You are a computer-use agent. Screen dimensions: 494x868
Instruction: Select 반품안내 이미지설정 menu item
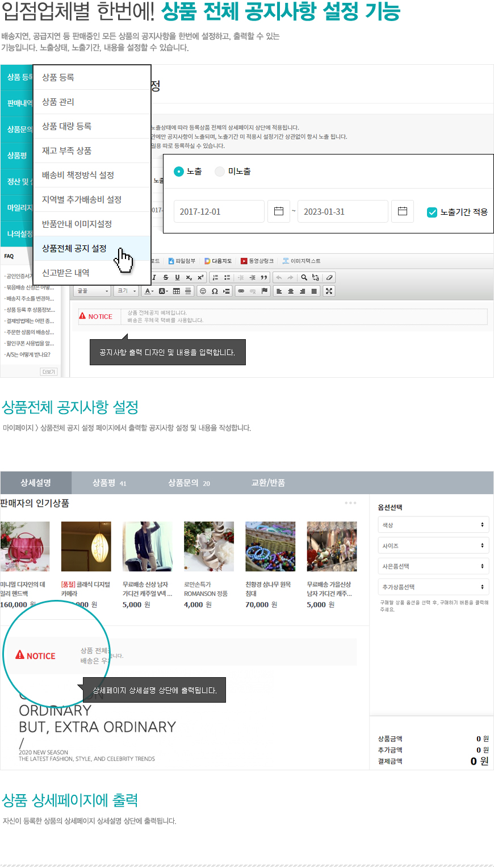(x=92, y=224)
